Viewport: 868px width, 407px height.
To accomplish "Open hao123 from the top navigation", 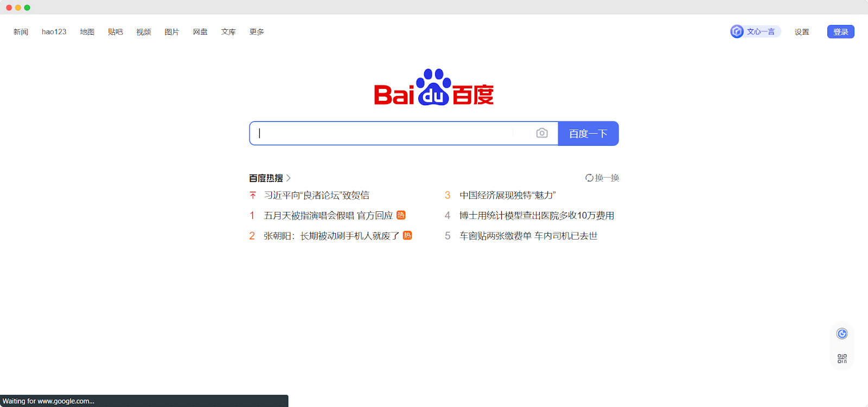I will (x=54, y=32).
